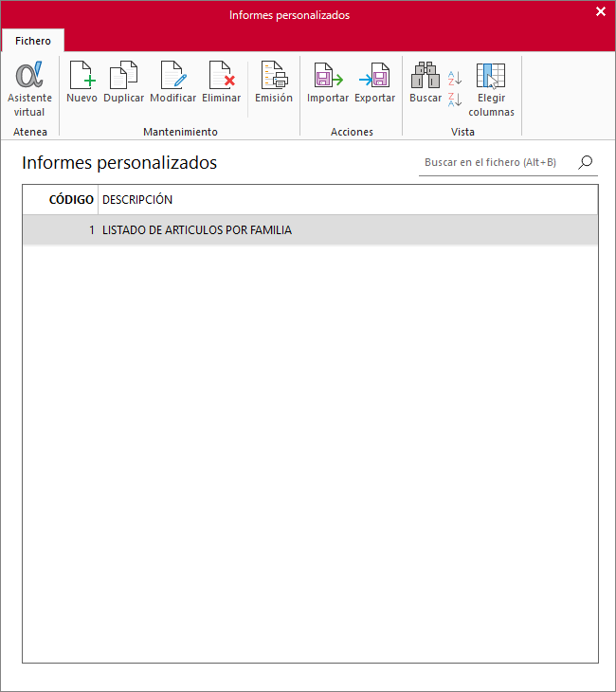
Task: Sort by the DESCRIPCIÓN column header
Action: pyautogui.click(x=348, y=199)
